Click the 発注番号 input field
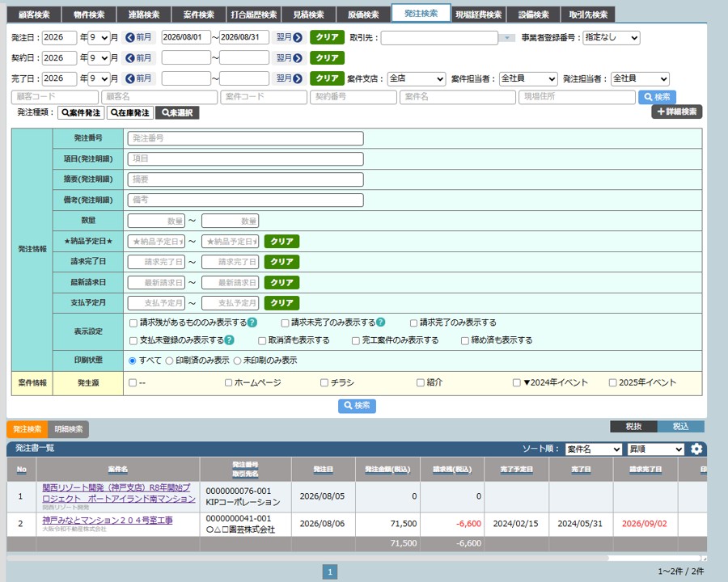 tap(246, 138)
